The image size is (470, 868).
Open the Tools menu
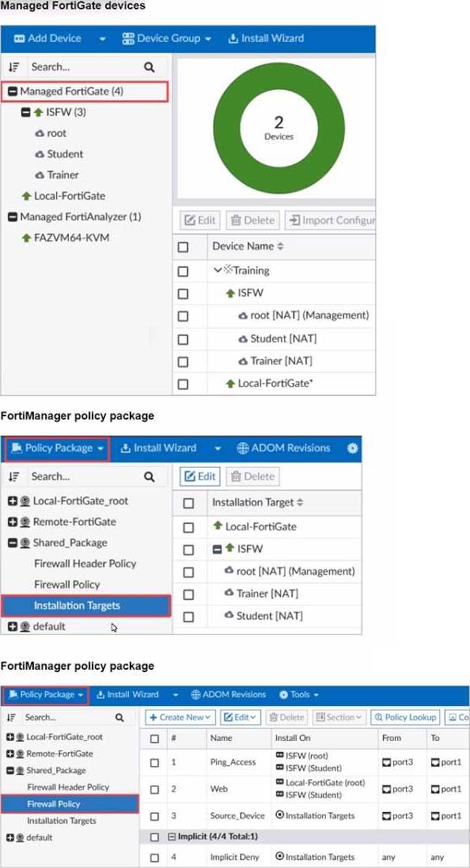pyautogui.click(x=299, y=694)
